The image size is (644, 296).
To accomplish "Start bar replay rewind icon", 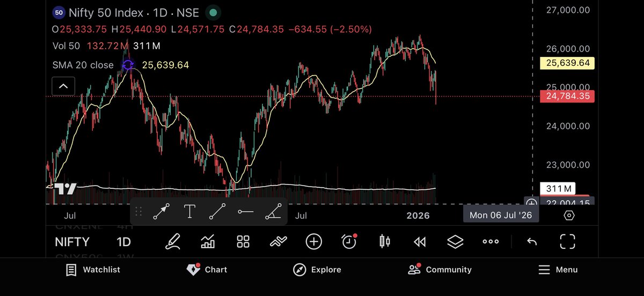I will click(420, 242).
